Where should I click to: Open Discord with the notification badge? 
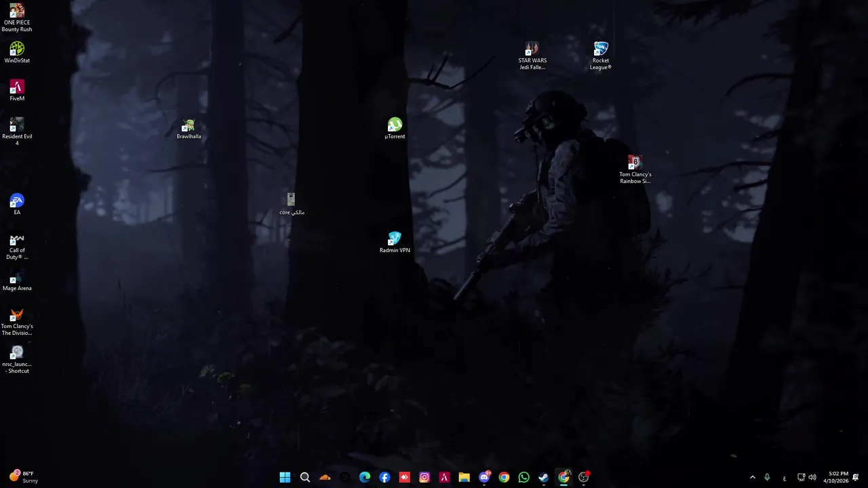484,477
